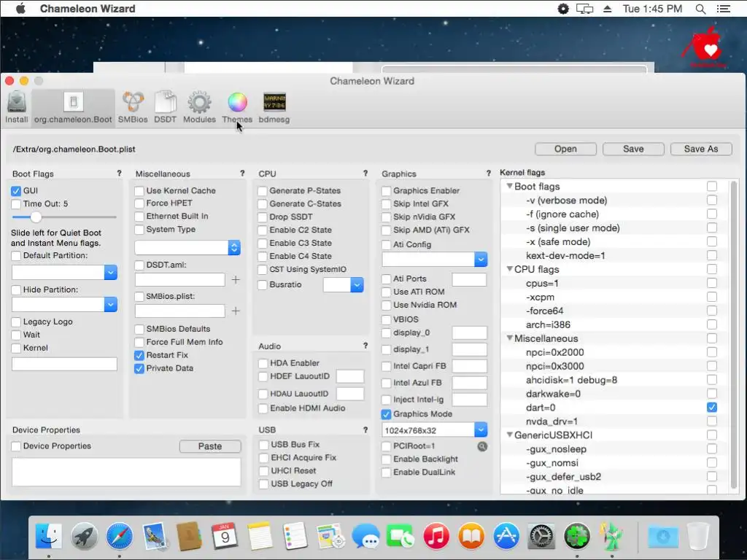
Task: Open Boot Flags help question mark
Action: click(119, 174)
